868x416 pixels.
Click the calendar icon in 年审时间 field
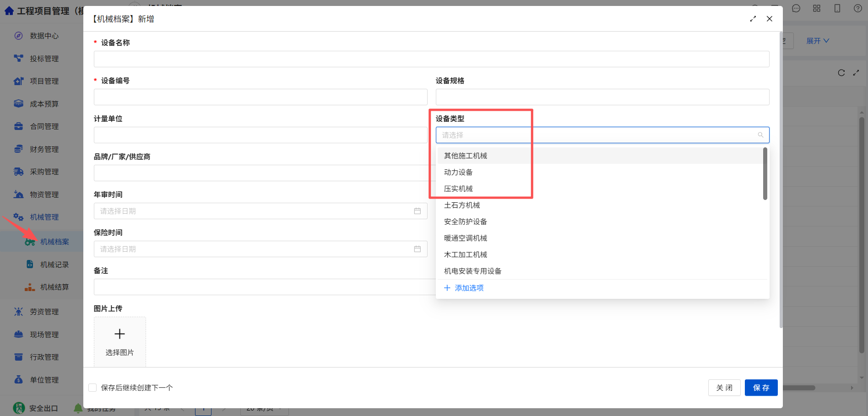click(417, 211)
